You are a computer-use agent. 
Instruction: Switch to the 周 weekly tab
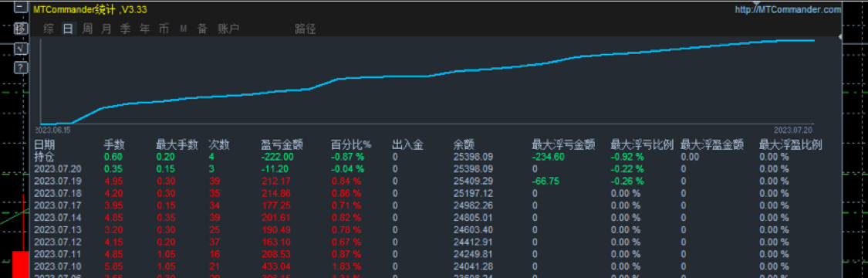(87, 29)
